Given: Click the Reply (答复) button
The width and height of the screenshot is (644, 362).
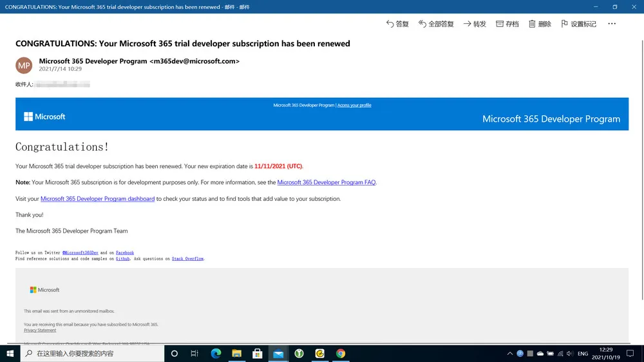Looking at the screenshot, I should point(397,24).
